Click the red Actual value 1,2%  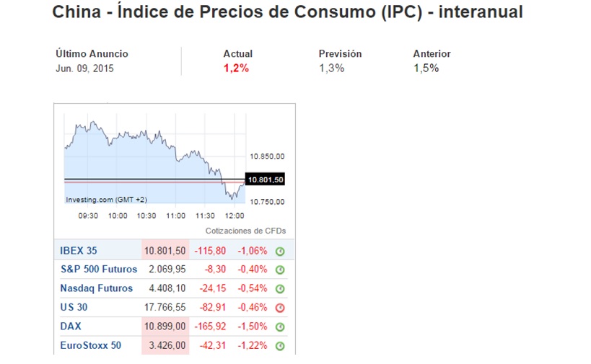point(236,68)
